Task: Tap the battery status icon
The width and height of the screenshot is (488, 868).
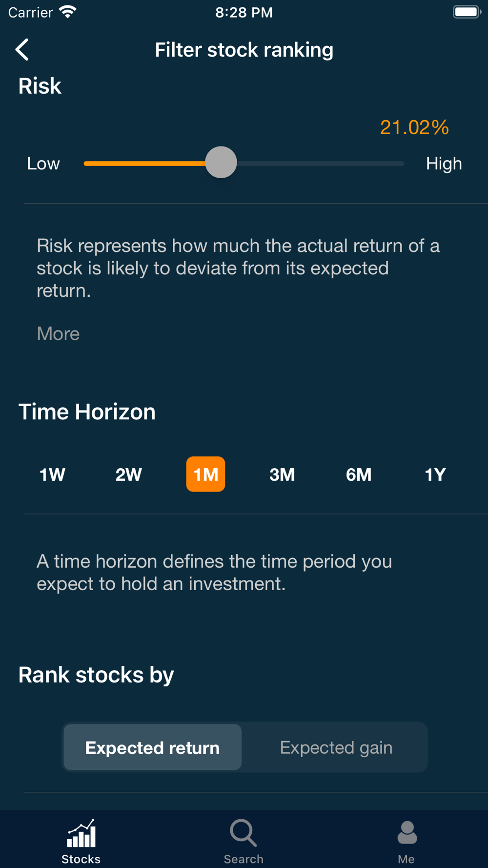Action: click(x=467, y=12)
